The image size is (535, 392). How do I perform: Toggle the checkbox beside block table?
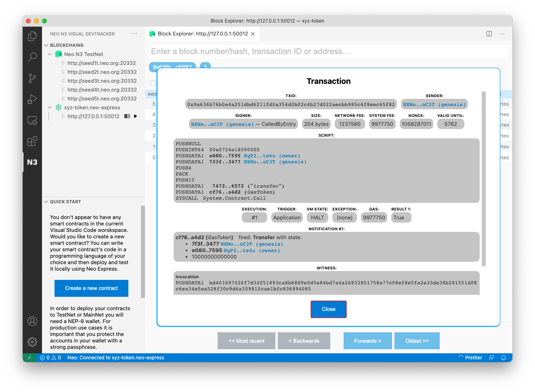[x=153, y=83]
